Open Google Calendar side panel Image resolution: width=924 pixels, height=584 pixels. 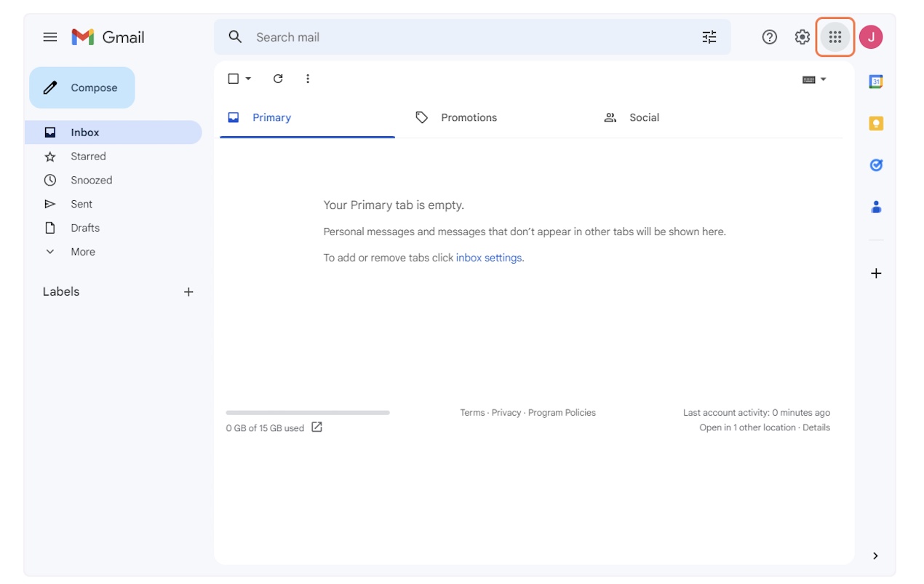(x=876, y=82)
